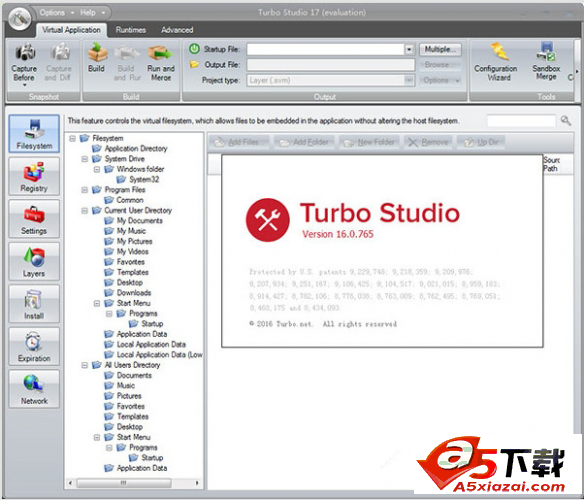Select the Application Directory folder
The image size is (584, 500).
click(x=129, y=149)
